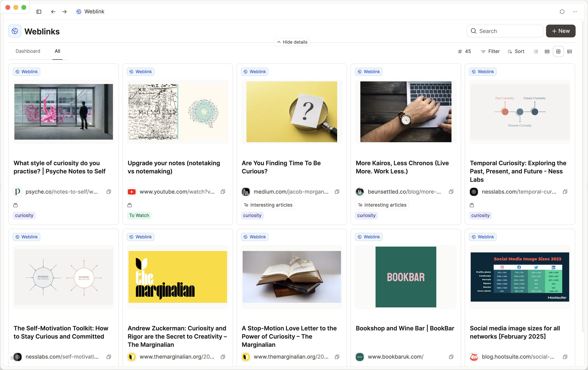Switch to table view layout
Viewport: 588px width, 370px height.
(x=569, y=51)
